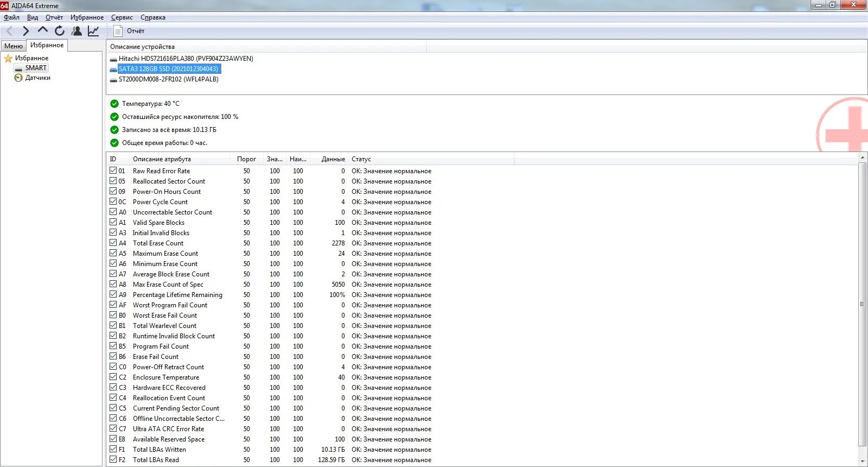Open the user management toolbar icon
Screen dimensions: 868x467
tap(76, 31)
